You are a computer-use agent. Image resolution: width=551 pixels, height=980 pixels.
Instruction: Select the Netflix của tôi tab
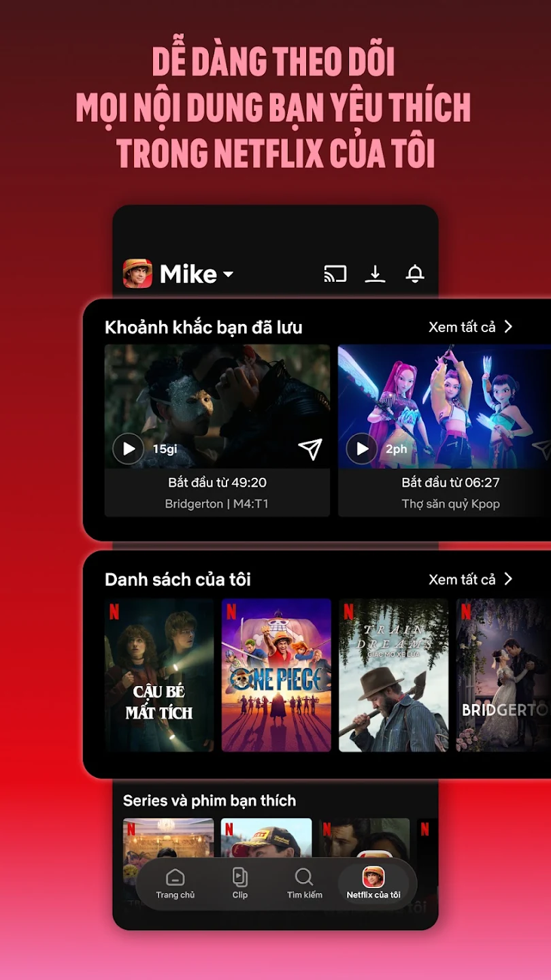(x=373, y=884)
